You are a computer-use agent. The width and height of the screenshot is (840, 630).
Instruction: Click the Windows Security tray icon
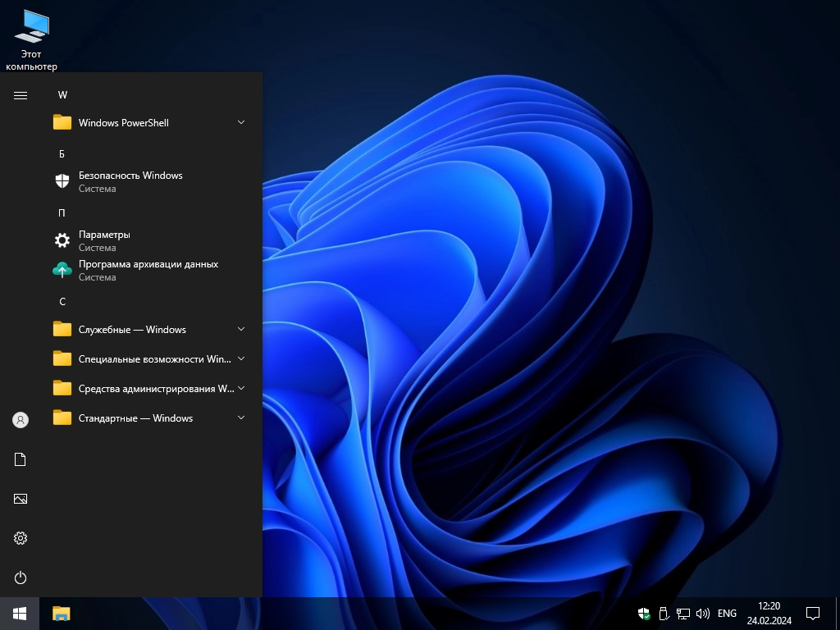point(644,614)
